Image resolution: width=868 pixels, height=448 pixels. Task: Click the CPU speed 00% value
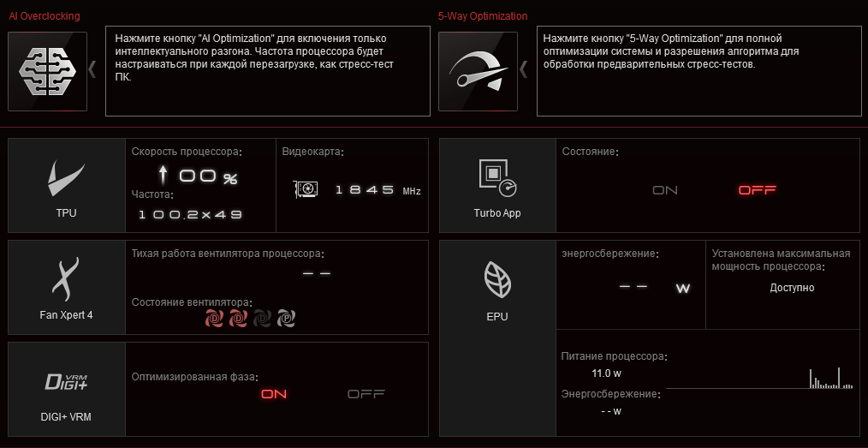point(208,176)
